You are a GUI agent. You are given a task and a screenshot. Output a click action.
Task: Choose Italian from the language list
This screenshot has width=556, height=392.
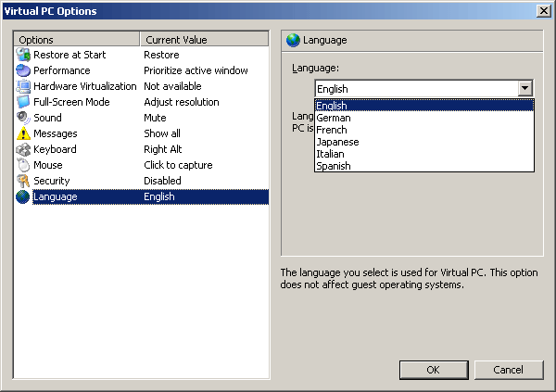(x=424, y=154)
